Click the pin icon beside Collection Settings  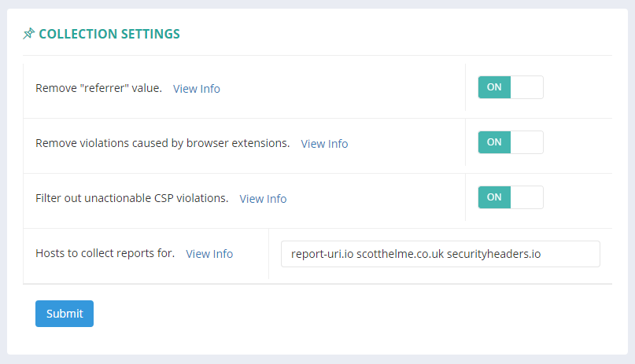[29, 34]
